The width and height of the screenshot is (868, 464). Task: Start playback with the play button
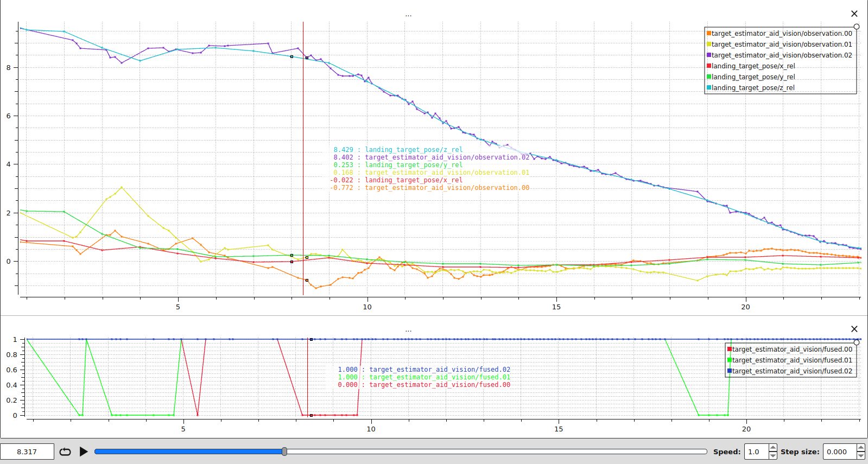pos(84,452)
